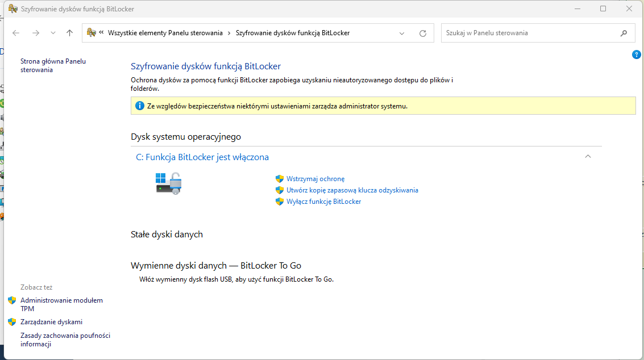Minimize the BitLocker window
Viewport: 644px width, 360px height.
577,9
